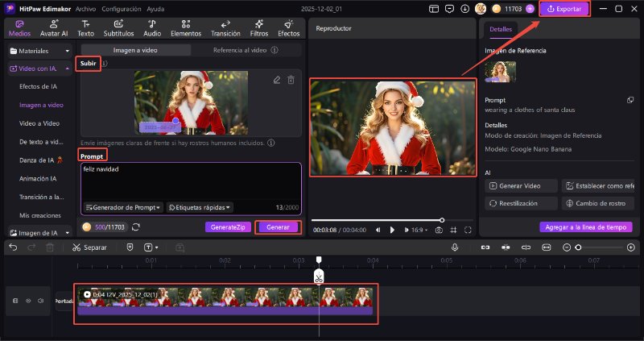Select Danza de IA

click(x=41, y=160)
